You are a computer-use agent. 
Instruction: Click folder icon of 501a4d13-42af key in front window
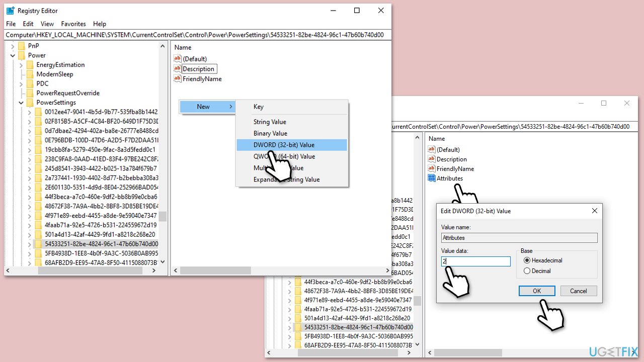click(38, 234)
